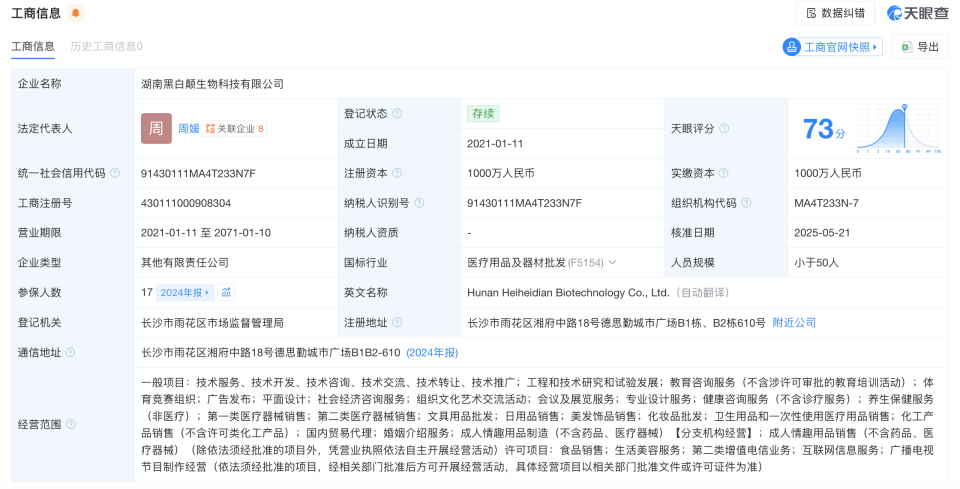Click the 组织机构代码 value MA4T233N-7
Image resolution: width=960 pixels, height=489 pixels.
click(x=827, y=203)
